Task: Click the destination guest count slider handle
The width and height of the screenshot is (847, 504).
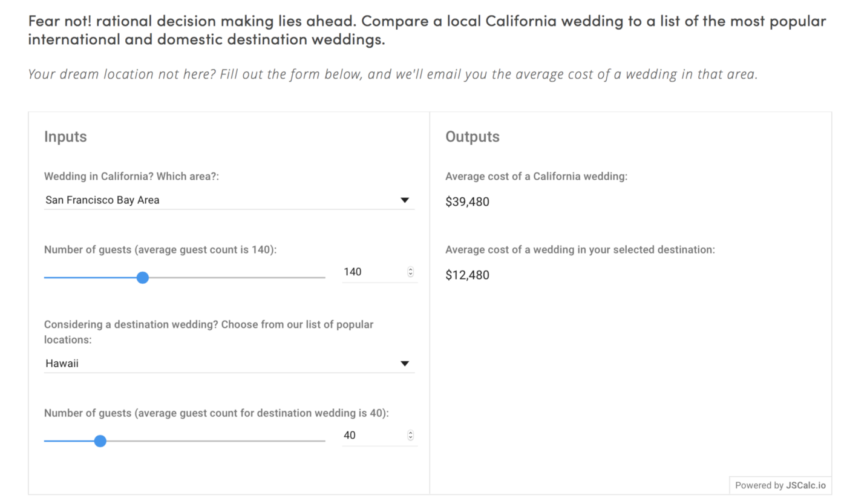Action: click(x=100, y=441)
